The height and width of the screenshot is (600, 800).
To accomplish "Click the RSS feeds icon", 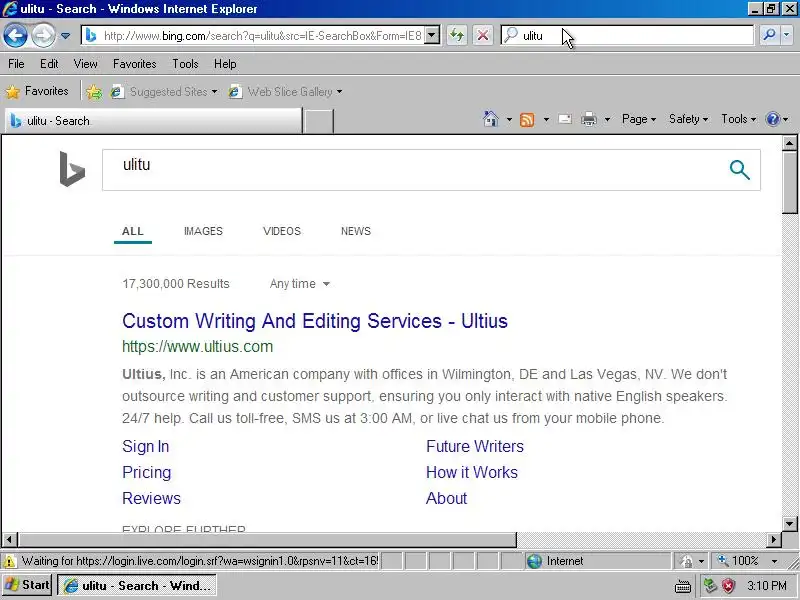I will click(x=527, y=119).
